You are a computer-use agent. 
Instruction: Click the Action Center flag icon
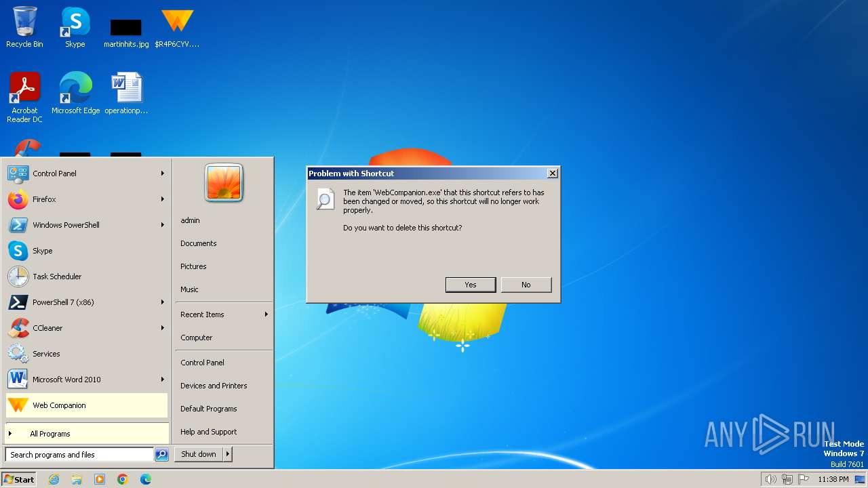tap(804, 479)
